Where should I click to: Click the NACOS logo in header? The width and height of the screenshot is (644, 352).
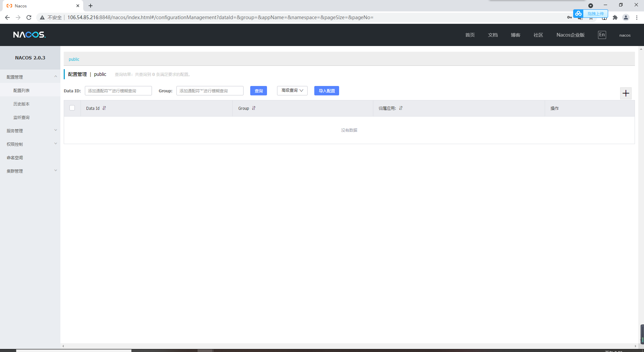29,35
